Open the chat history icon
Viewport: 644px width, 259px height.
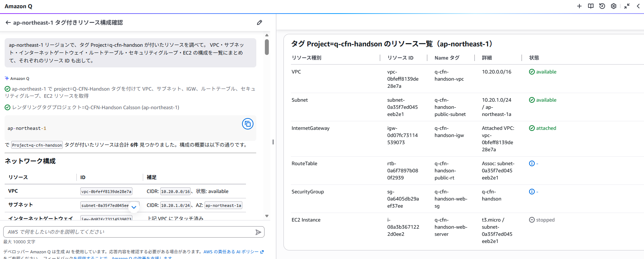coord(602,6)
